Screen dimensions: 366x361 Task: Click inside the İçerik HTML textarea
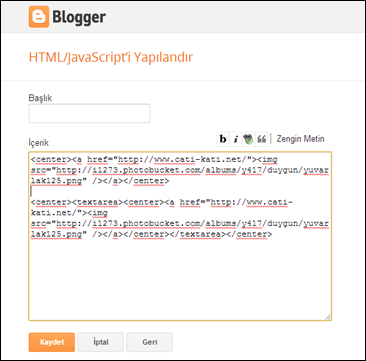tap(180, 236)
